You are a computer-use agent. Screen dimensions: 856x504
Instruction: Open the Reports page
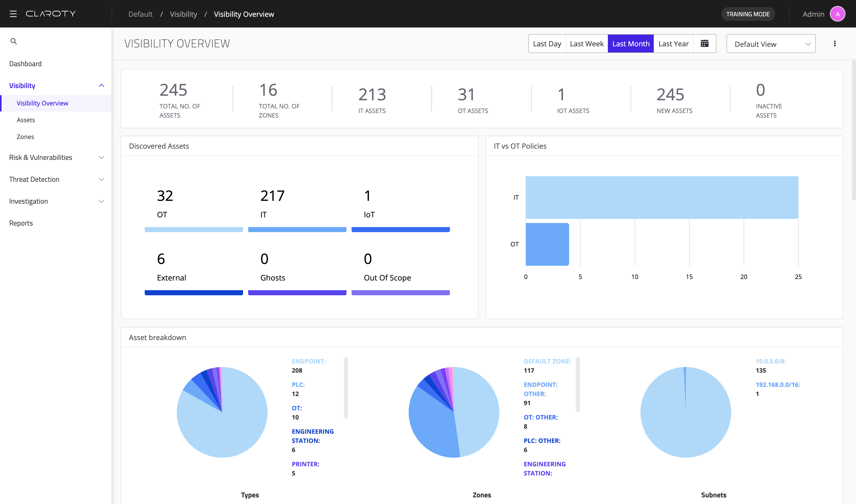(x=21, y=223)
